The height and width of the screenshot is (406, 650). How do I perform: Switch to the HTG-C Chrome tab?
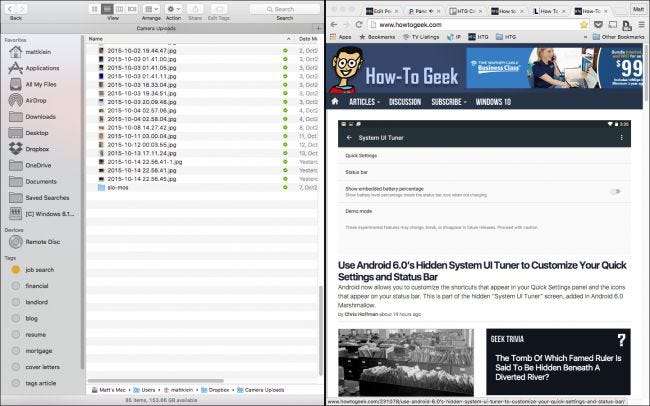coord(465,11)
